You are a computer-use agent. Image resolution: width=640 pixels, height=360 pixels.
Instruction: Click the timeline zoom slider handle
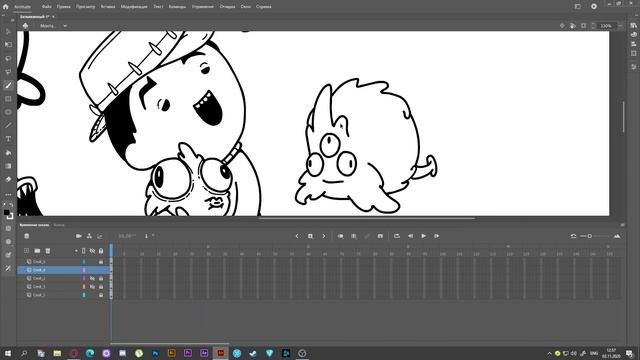(x=589, y=236)
